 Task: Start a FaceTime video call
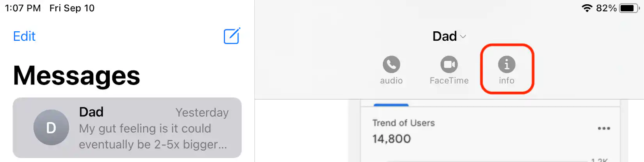click(449, 65)
